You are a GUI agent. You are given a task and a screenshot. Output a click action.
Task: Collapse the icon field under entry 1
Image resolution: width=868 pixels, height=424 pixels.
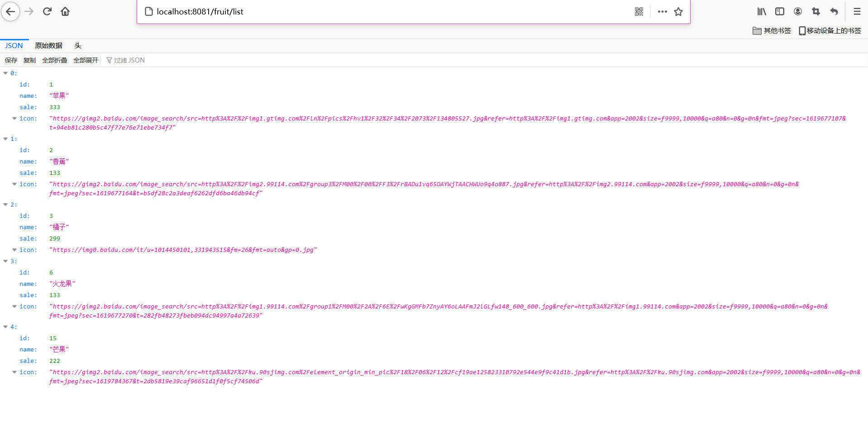click(14, 184)
